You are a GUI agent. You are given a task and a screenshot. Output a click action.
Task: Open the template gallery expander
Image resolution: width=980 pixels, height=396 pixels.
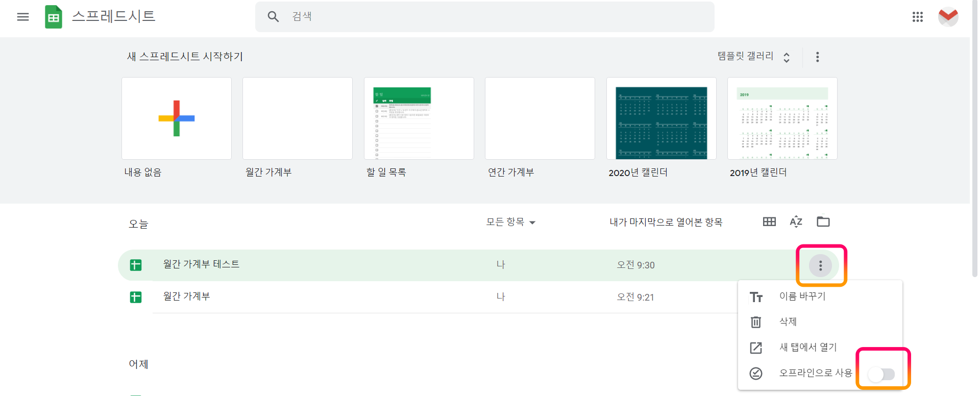(787, 57)
